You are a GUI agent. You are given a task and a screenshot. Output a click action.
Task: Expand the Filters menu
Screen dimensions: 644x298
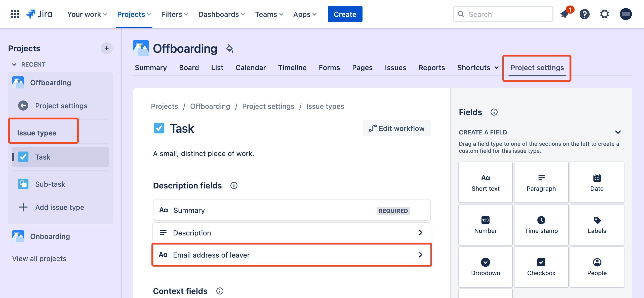tap(175, 14)
